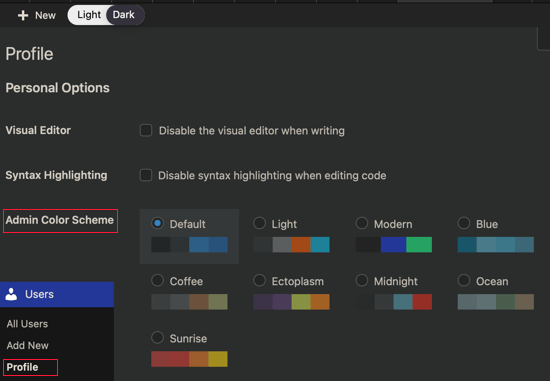Select the Ectoplasm color scheme radio
The height and width of the screenshot is (381, 550).
(260, 280)
